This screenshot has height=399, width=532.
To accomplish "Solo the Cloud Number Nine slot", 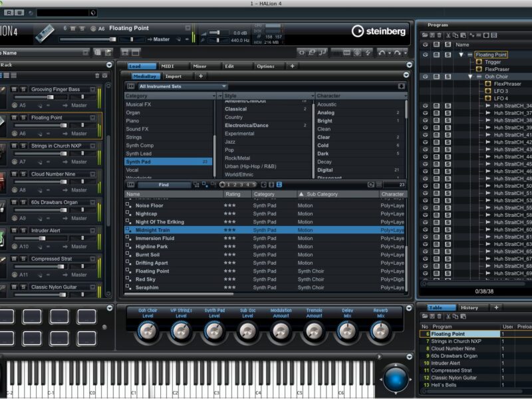I will pos(23,174).
